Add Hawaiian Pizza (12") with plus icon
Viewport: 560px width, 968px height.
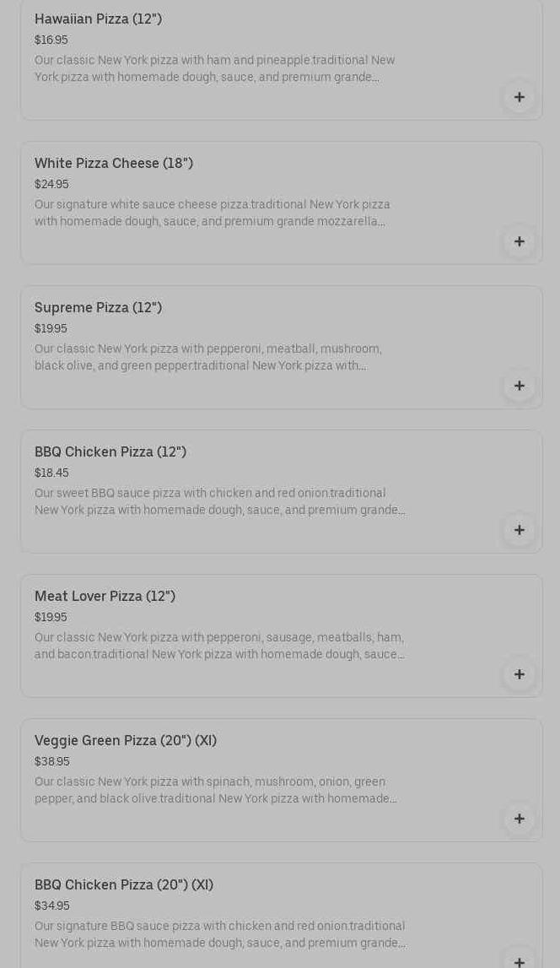tap(519, 97)
